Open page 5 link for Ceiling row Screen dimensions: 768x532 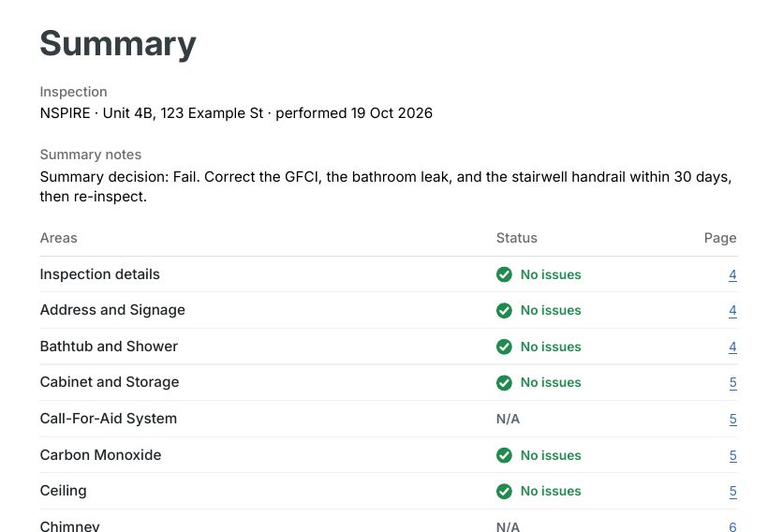(732, 492)
